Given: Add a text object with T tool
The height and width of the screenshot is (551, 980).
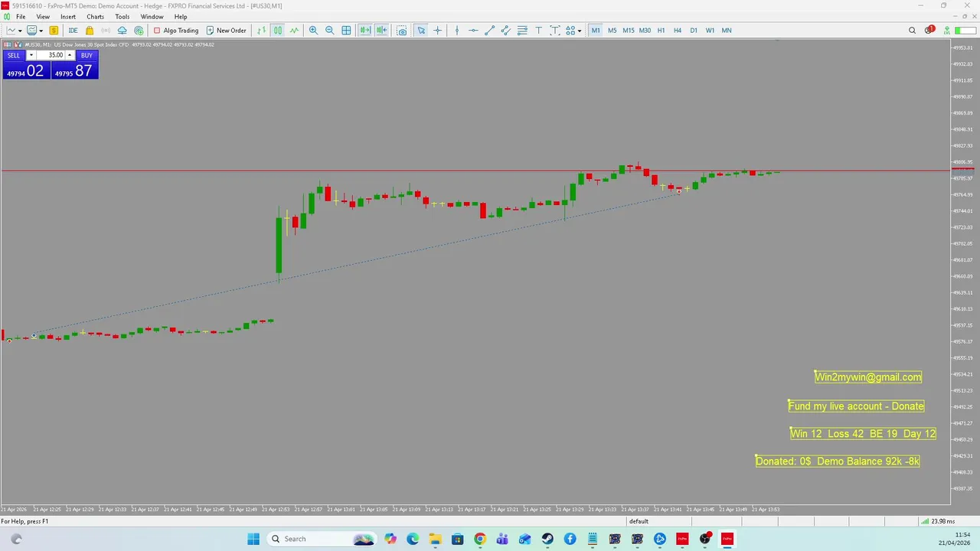Looking at the screenshot, I should (539, 31).
